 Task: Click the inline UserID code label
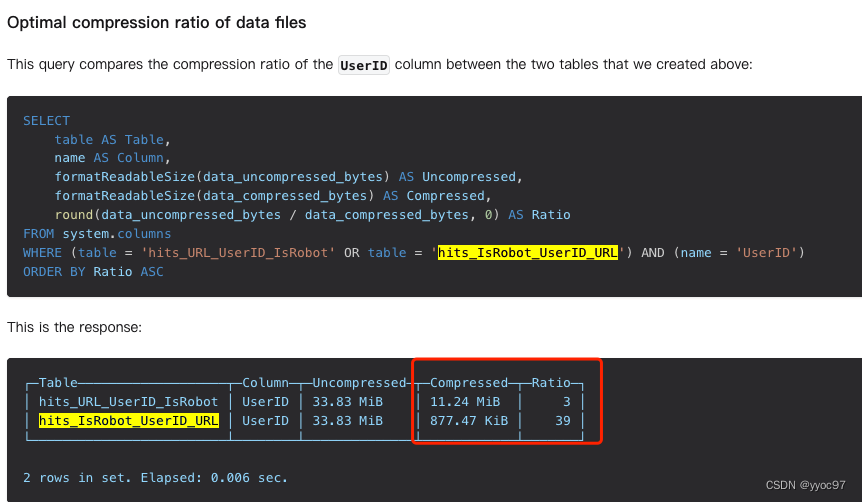click(x=364, y=65)
